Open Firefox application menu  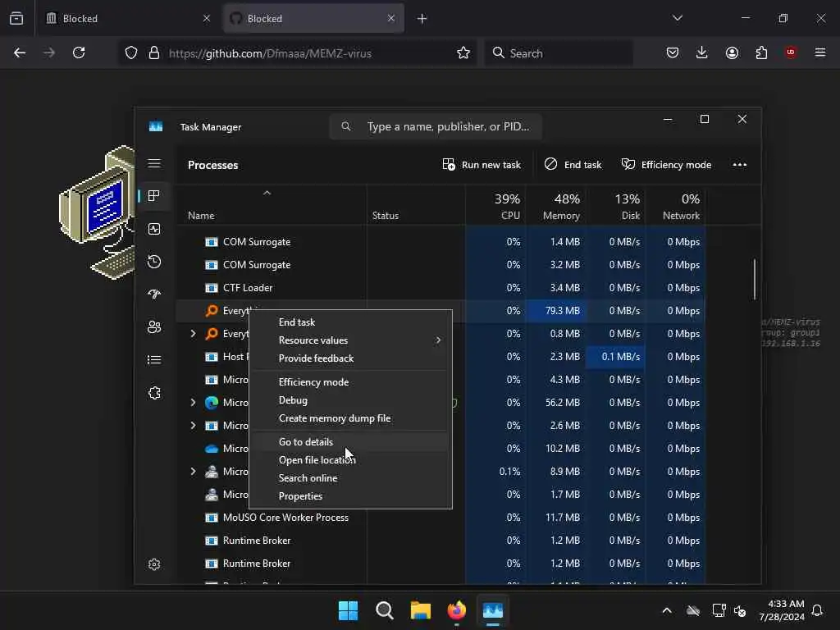(x=820, y=52)
